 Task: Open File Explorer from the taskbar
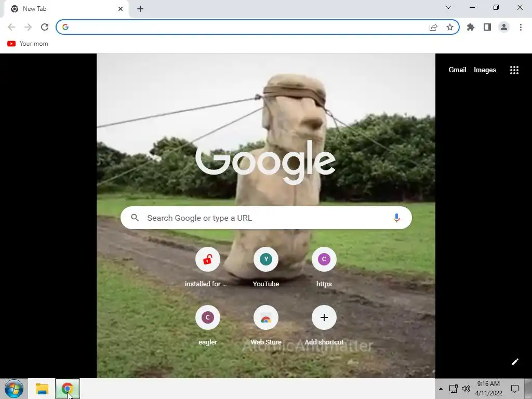tap(42, 389)
